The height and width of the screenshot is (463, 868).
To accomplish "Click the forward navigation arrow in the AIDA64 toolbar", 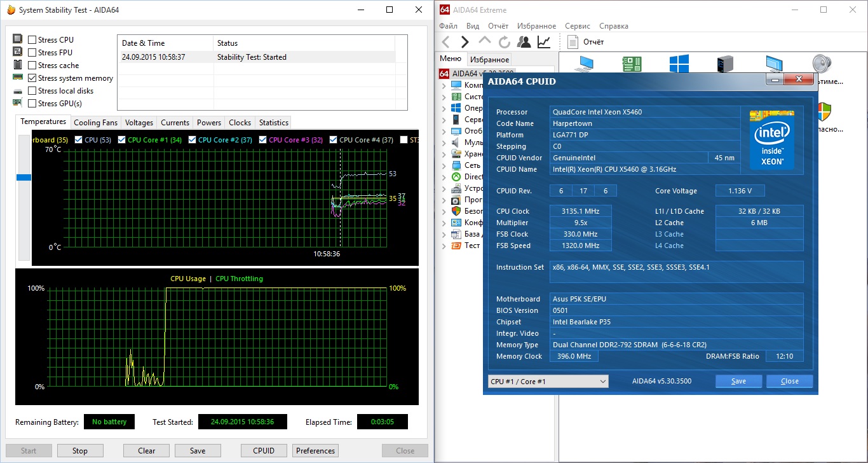I will (465, 42).
